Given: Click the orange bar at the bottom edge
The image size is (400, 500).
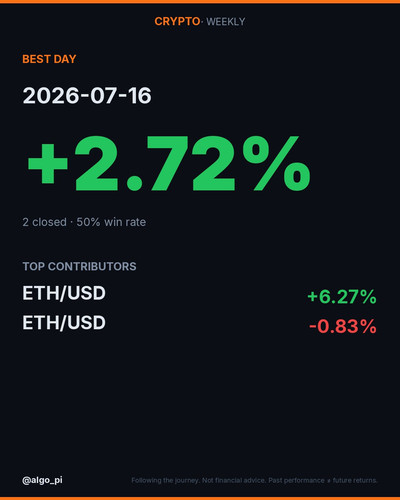Looking at the screenshot, I should (200, 498).
